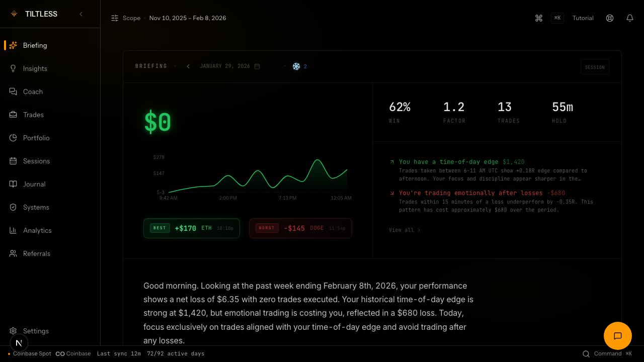Toggle the BEST trade +$170 ETH card

point(191,228)
